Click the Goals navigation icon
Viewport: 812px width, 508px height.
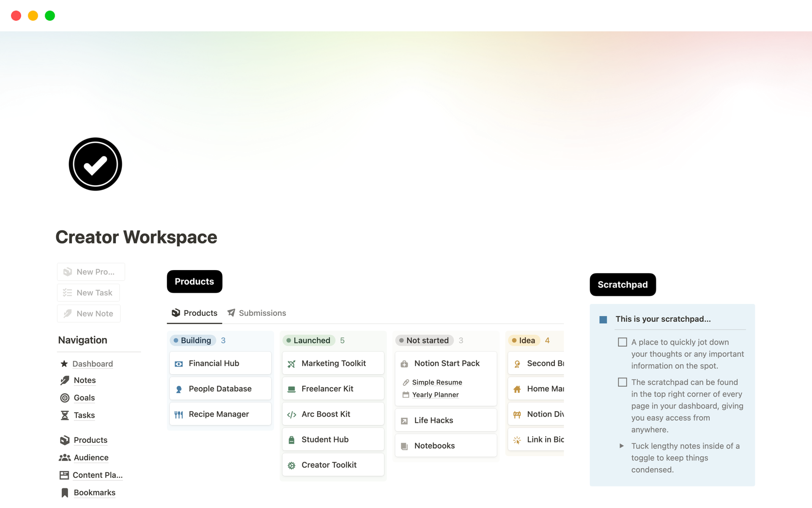(x=64, y=398)
